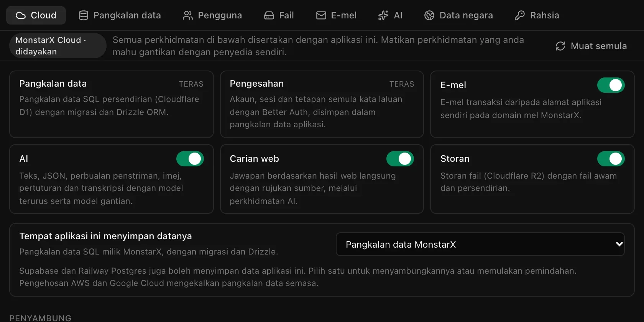The width and height of the screenshot is (644, 322).
Task: Click the Tempat aplikasi ini menyimpan datanya heading
Action: pos(105,236)
